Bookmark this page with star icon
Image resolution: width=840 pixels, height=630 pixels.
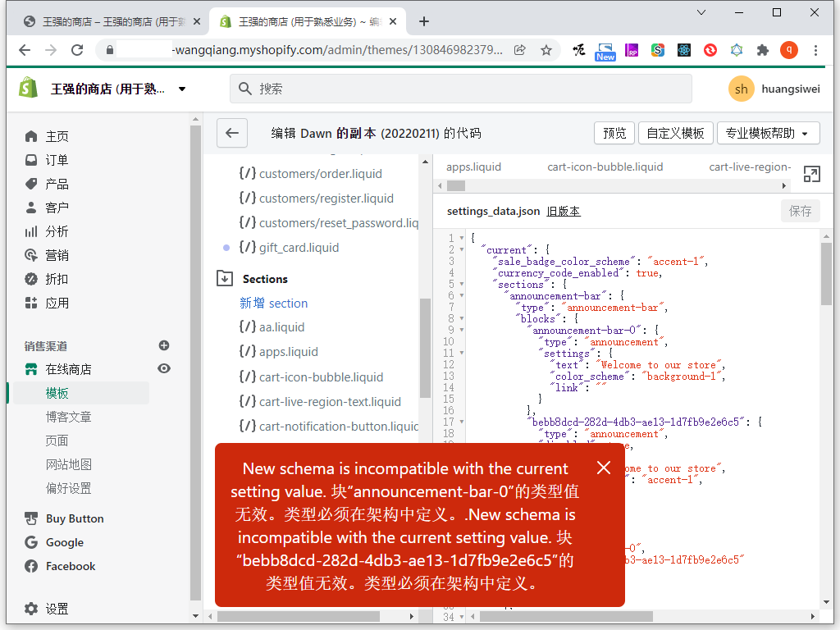coord(546,50)
